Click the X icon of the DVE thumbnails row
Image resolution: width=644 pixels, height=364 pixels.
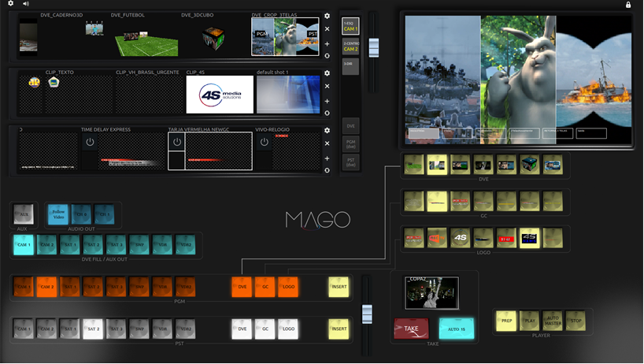pos(327,29)
